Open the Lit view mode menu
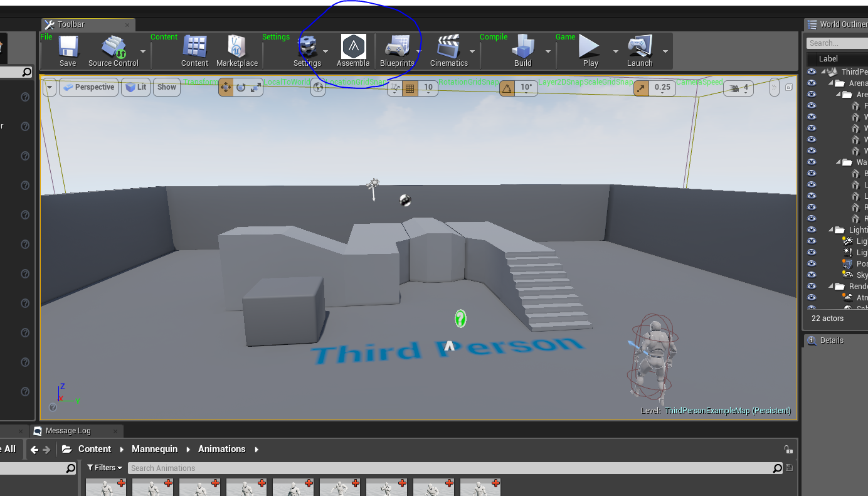The image size is (868, 496). coord(135,87)
